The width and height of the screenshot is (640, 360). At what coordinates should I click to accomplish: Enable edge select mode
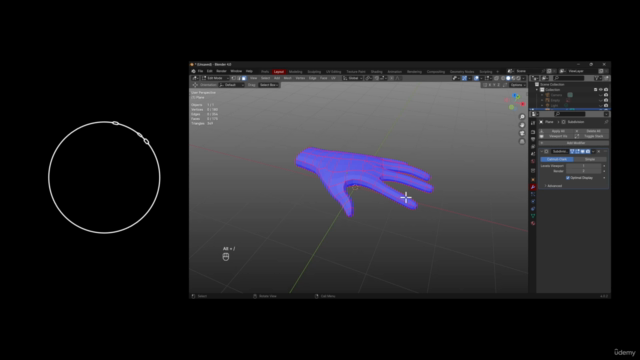tap(239, 78)
